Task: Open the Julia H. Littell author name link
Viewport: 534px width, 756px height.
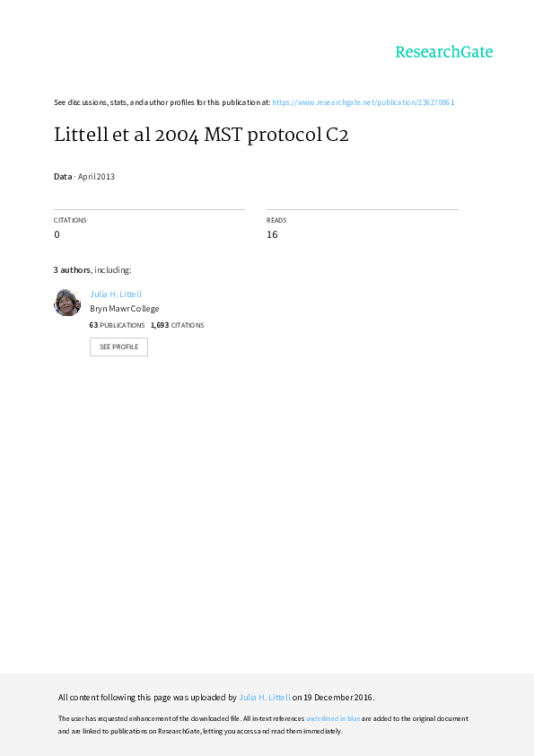Action: [116, 294]
